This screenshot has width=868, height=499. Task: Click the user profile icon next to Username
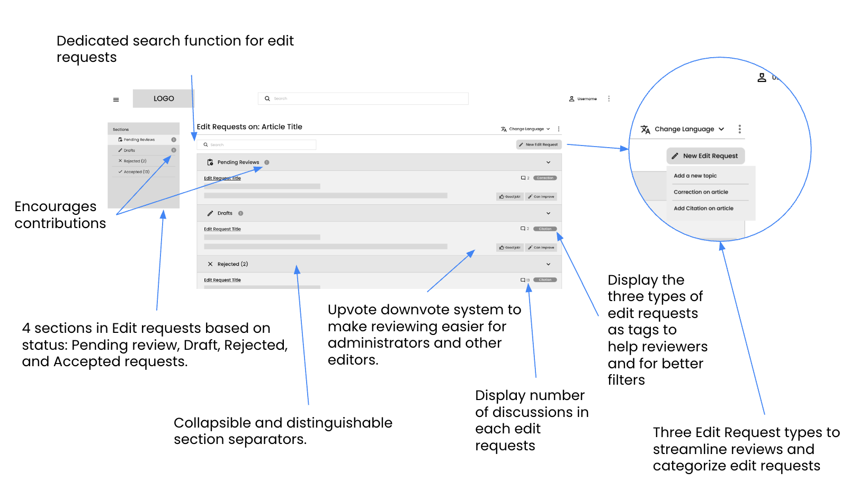pyautogui.click(x=571, y=99)
